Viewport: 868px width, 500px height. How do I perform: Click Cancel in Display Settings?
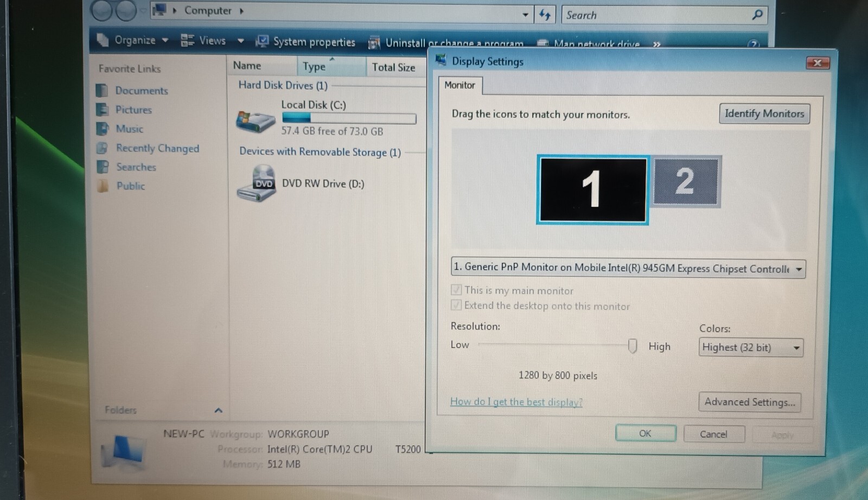(713, 434)
